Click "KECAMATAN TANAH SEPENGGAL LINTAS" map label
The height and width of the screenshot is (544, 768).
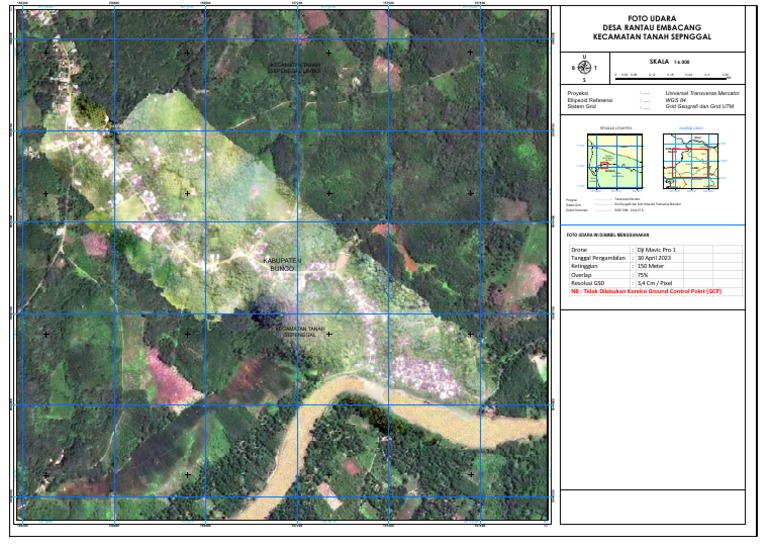(x=295, y=68)
